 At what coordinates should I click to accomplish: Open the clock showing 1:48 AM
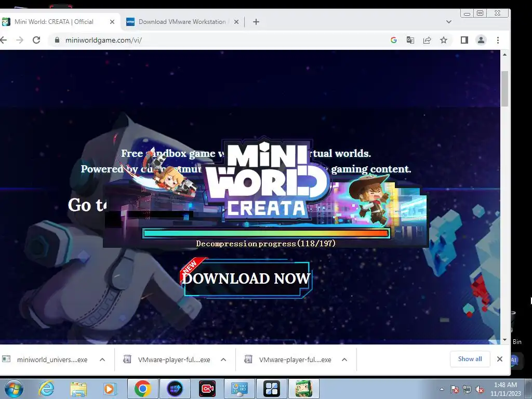tap(506, 389)
